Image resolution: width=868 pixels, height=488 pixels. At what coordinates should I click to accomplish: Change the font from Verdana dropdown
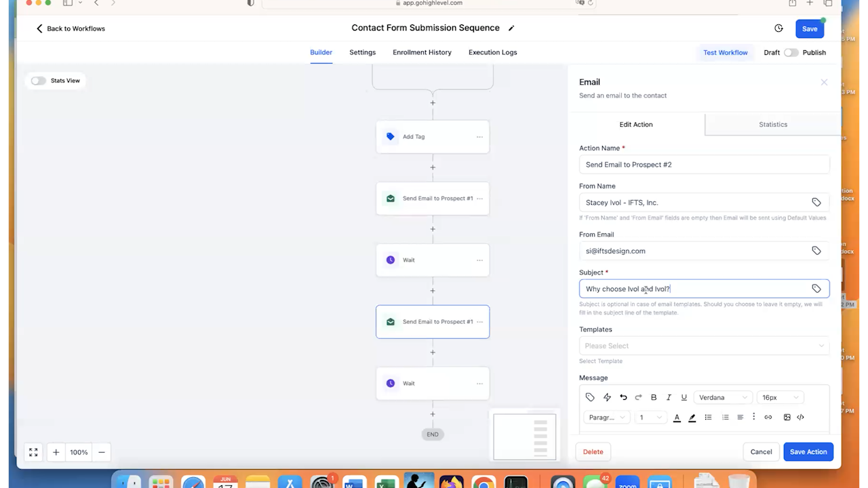point(723,397)
